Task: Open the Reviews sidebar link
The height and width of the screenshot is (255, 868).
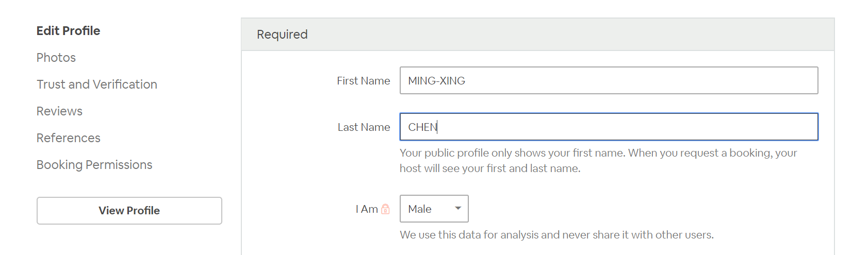Action: click(x=59, y=111)
